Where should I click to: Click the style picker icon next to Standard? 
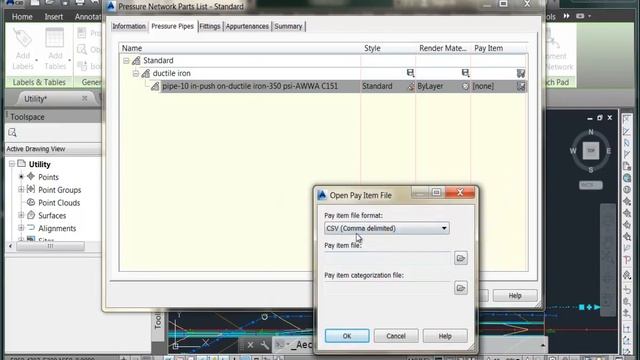coord(411,87)
